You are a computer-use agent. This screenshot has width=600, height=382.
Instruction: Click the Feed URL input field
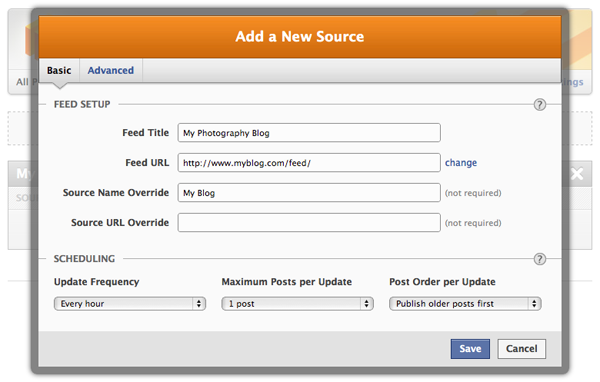309,163
